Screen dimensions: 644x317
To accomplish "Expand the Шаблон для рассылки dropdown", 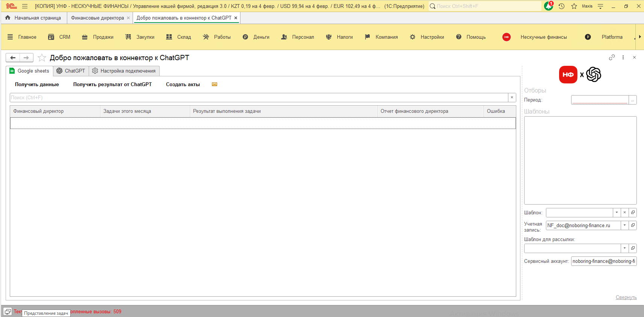I will (x=624, y=248).
